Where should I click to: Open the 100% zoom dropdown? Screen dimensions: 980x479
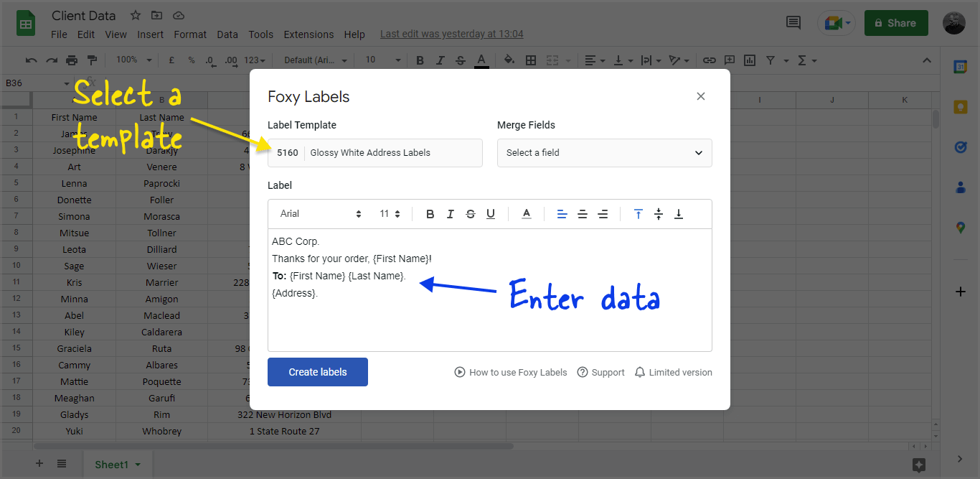pyautogui.click(x=134, y=60)
